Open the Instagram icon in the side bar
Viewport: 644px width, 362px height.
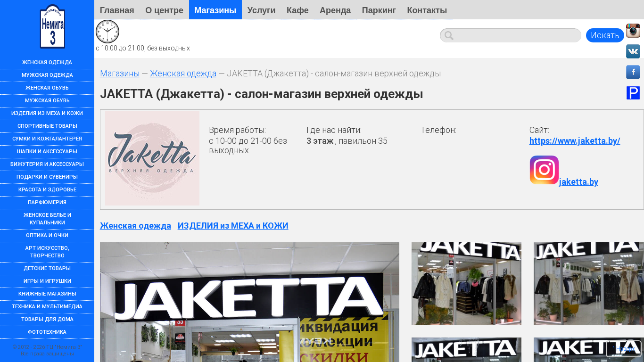633,31
